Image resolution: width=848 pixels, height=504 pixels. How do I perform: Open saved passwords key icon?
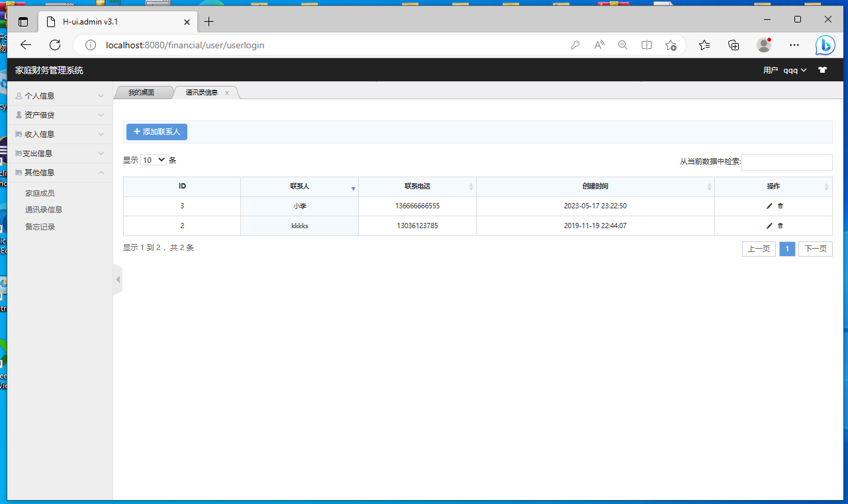point(575,45)
